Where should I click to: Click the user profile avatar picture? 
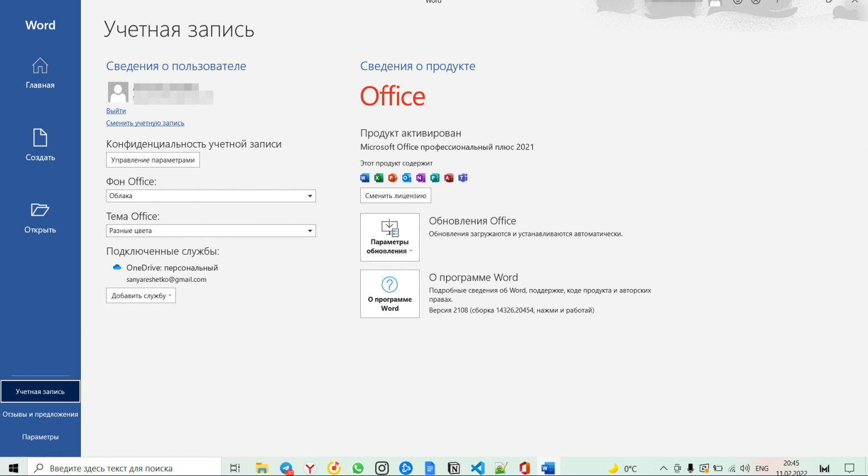pyautogui.click(x=118, y=92)
